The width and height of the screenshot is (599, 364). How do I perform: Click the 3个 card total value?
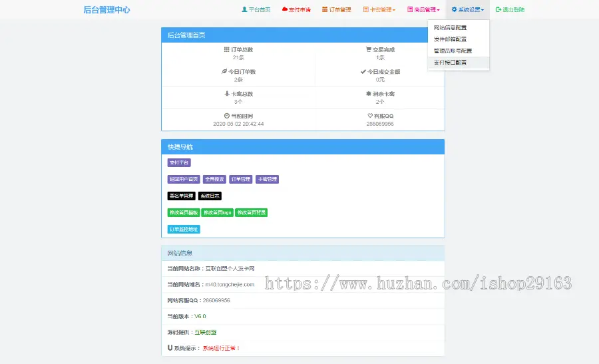tap(238, 102)
